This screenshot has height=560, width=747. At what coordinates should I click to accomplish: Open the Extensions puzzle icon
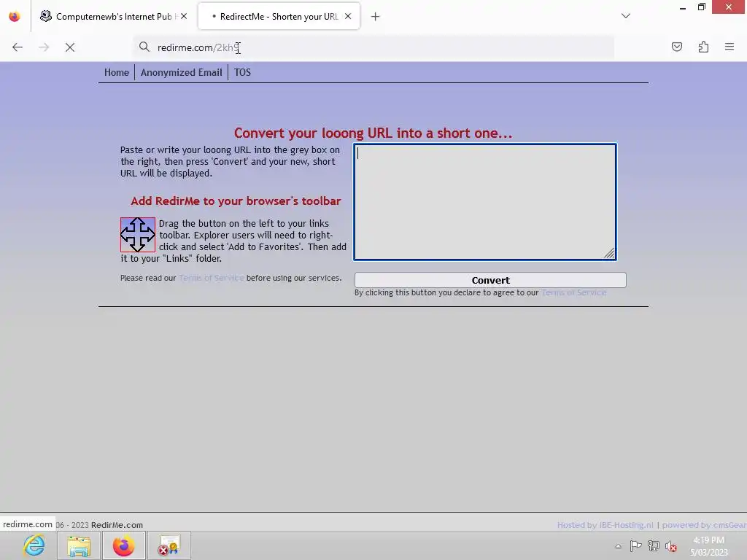click(703, 47)
